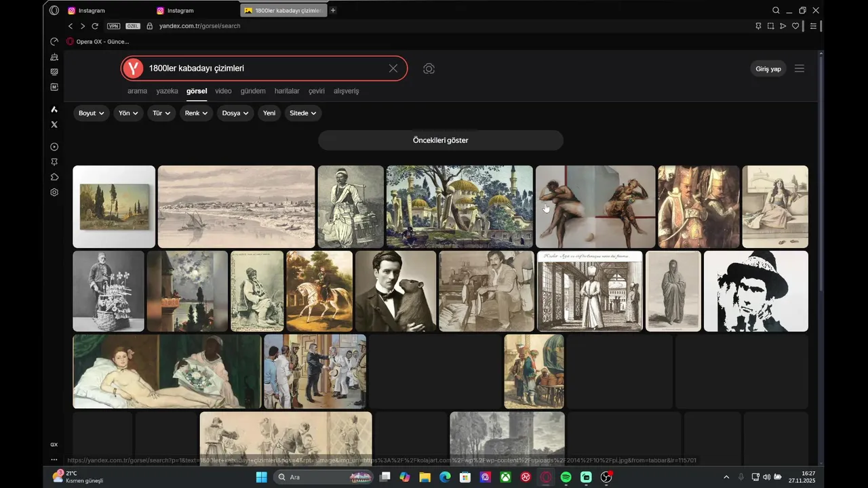868x488 pixels.
Task: Toggle the Yeni recent filter
Action: click(x=269, y=113)
